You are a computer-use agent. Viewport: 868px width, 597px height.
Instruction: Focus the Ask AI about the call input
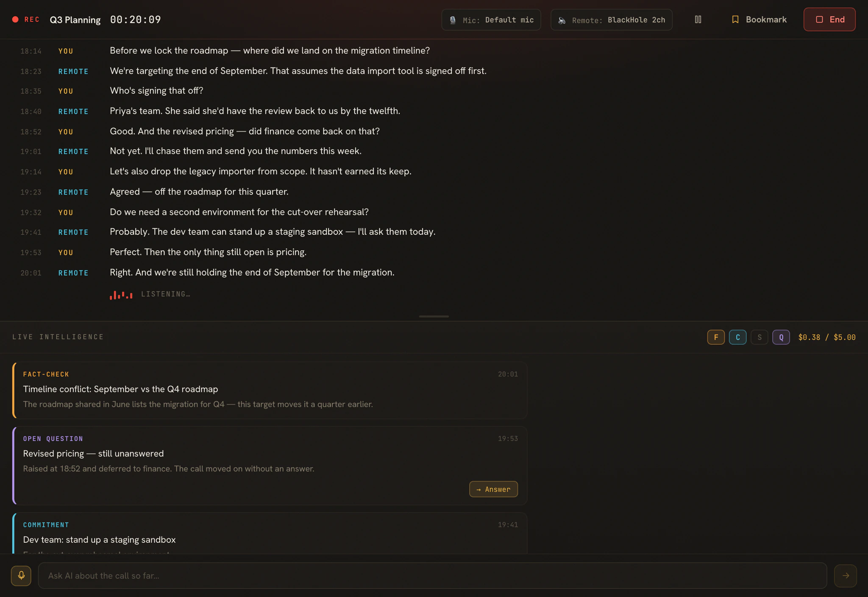pyautogui.click(x=432, y=575)
